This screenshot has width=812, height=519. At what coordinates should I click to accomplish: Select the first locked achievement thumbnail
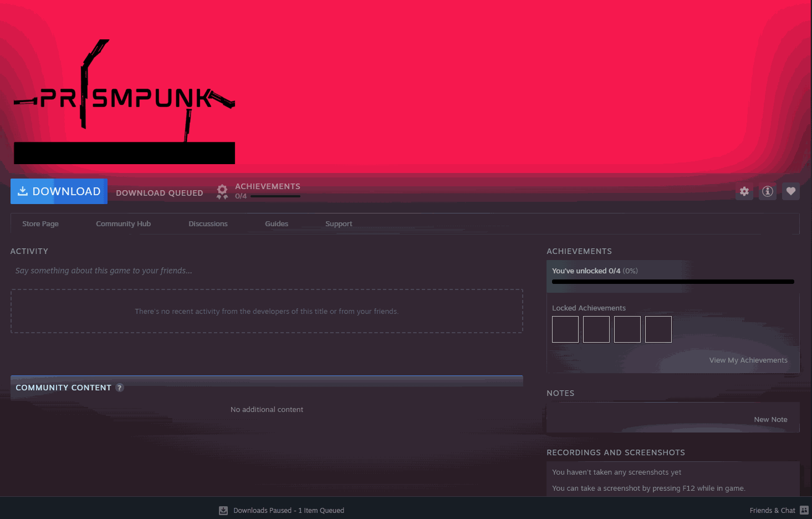coord(565,329)
